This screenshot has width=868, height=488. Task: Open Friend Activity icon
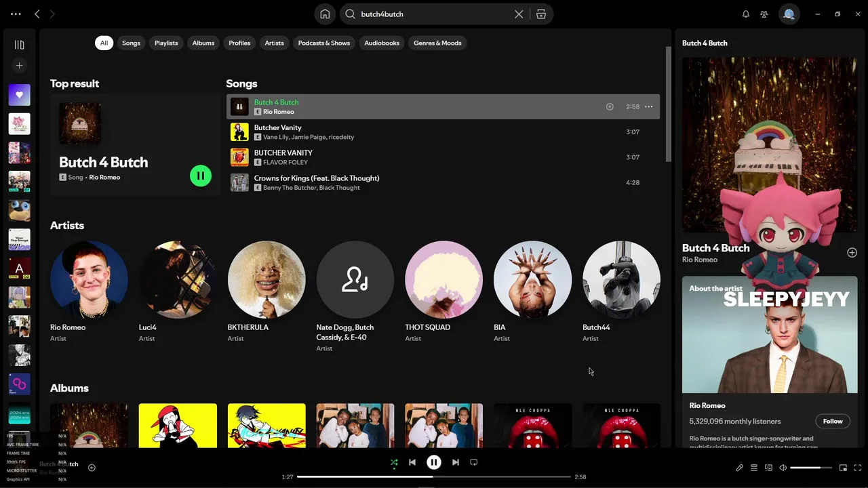[764, 14]
